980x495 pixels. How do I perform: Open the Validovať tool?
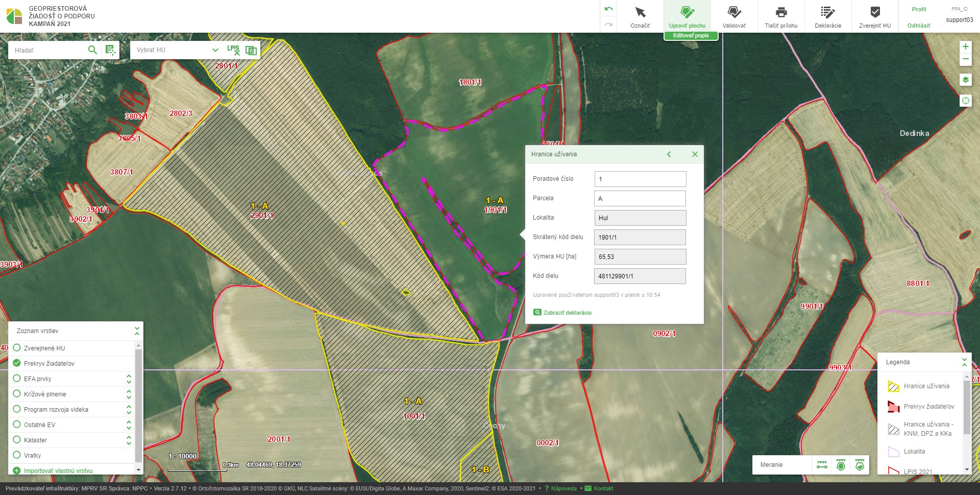[734, 16]
